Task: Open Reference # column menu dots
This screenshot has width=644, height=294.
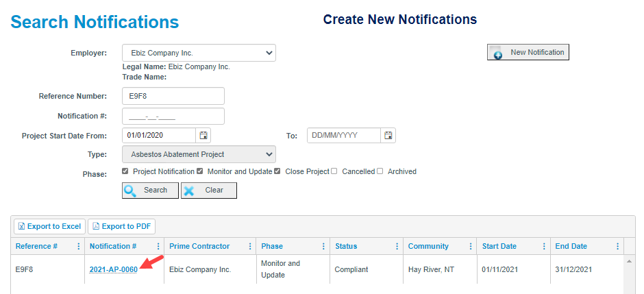Action: 79,246
